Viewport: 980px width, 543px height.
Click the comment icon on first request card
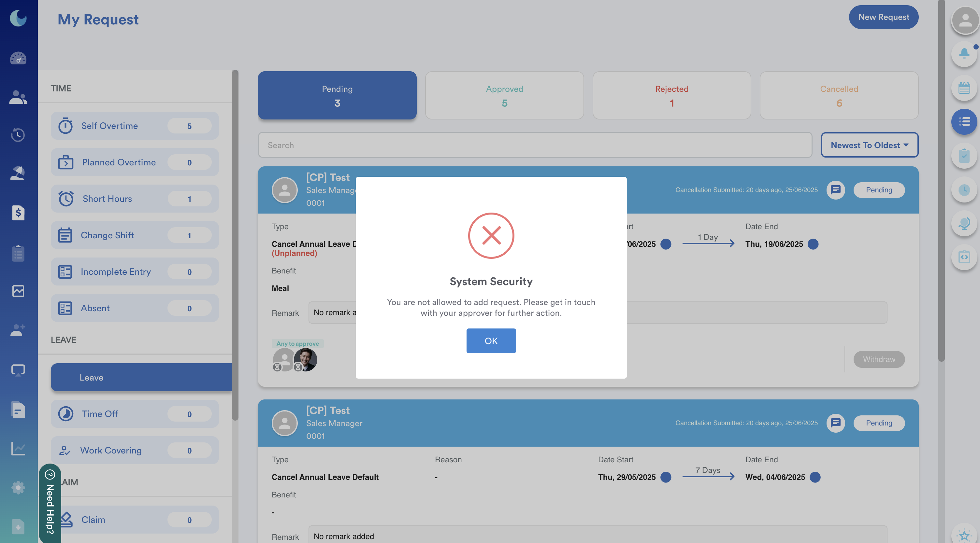coord(835,190)
